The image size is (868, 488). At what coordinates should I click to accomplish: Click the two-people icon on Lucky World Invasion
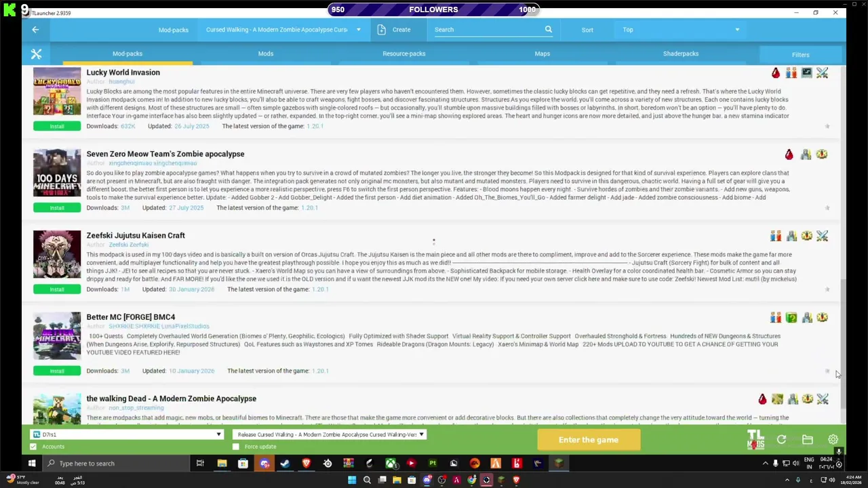791,73
